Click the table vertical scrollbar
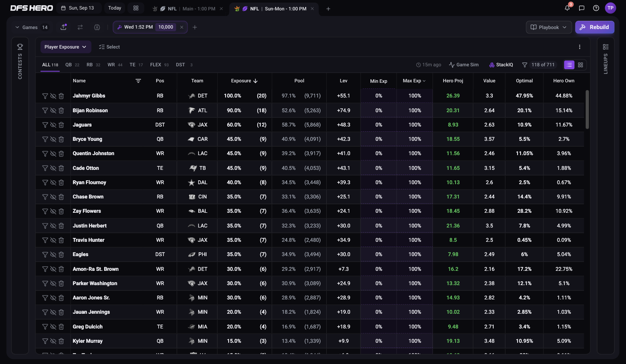 pos(587,109)
